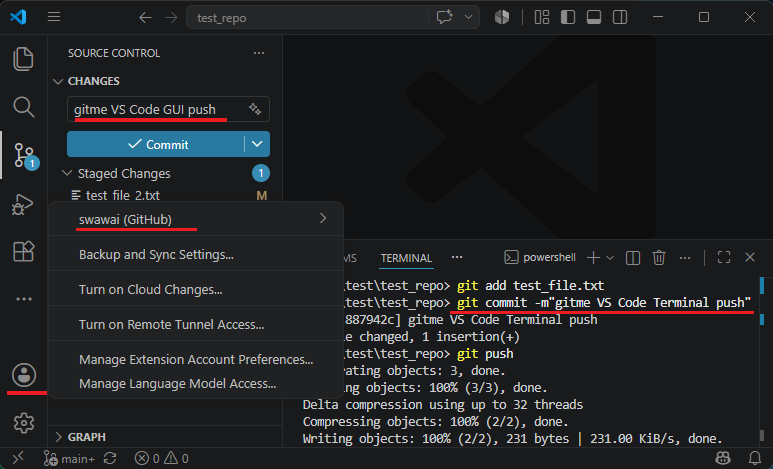Create a new terminal with plus
773x469 pixels.
click(x=594, y=257)
